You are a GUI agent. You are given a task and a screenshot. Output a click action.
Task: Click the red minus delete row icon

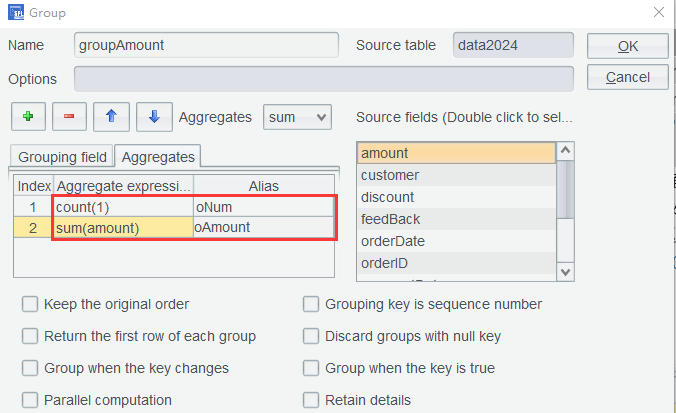point(68,117)
